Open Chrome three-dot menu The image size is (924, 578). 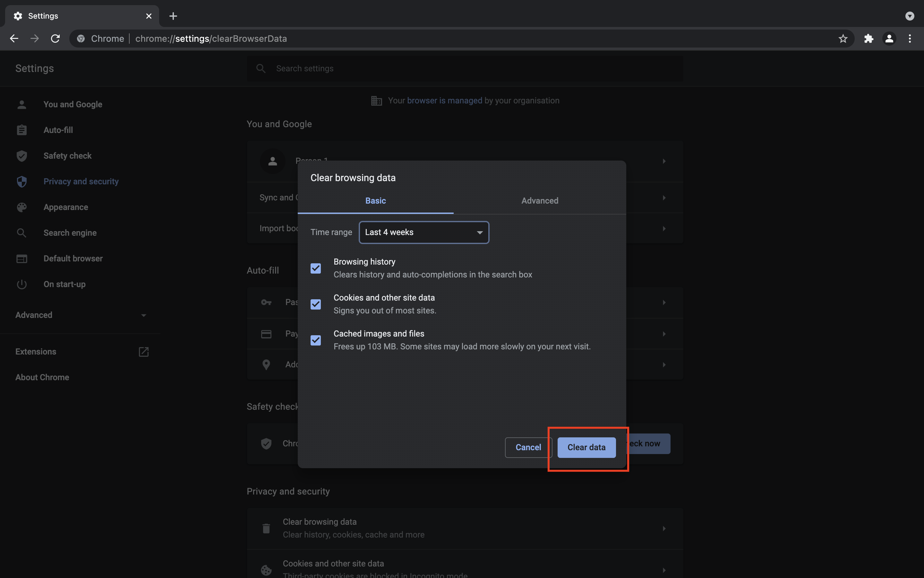(910, 39)
